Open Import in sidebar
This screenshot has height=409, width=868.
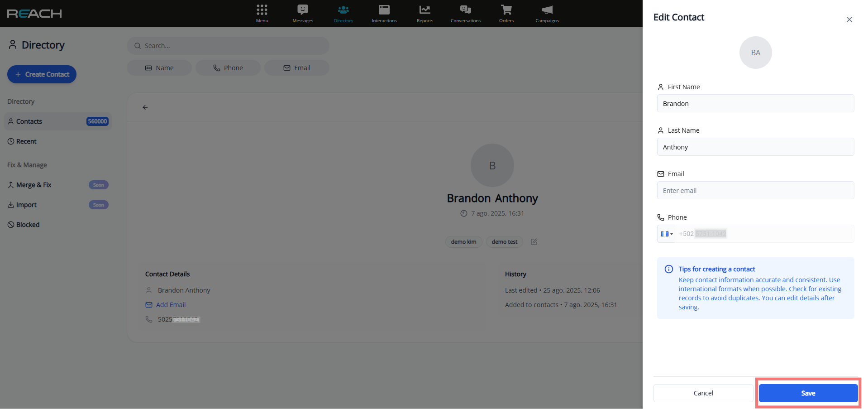[x=58, y=205]
